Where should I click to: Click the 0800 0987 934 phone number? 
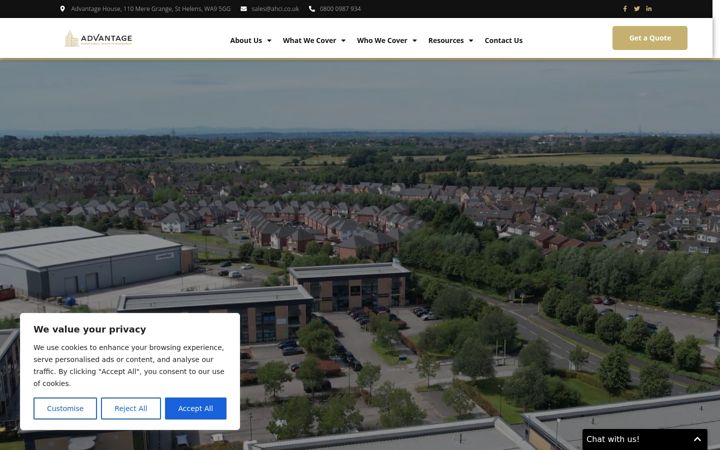pyautogui.click(x=340, y=9)
